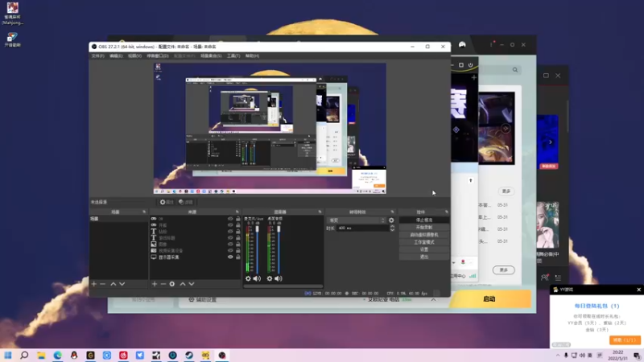644x362 pixels.
Task: Toggle visibility of video capture device source
Action: [x=230, y=251]
